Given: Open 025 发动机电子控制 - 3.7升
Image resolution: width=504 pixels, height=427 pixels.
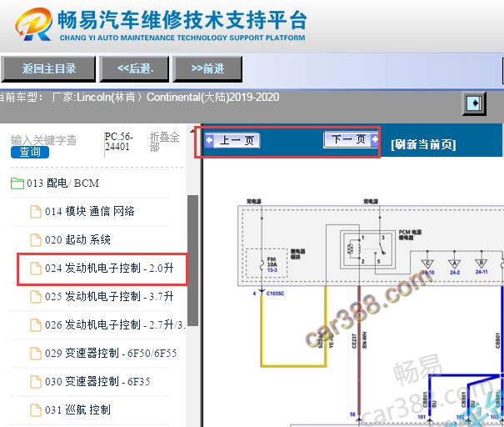Looking at the screenshot, I should tap(109, 296).
